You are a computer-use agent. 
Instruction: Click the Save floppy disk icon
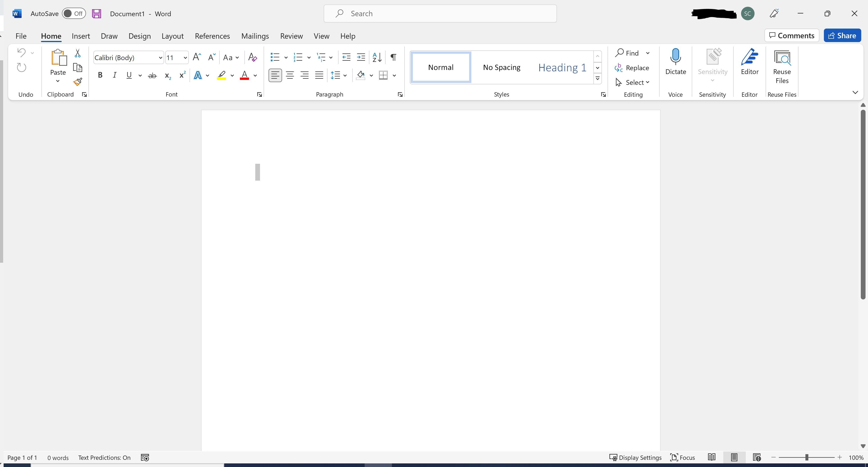click(97, 13)
